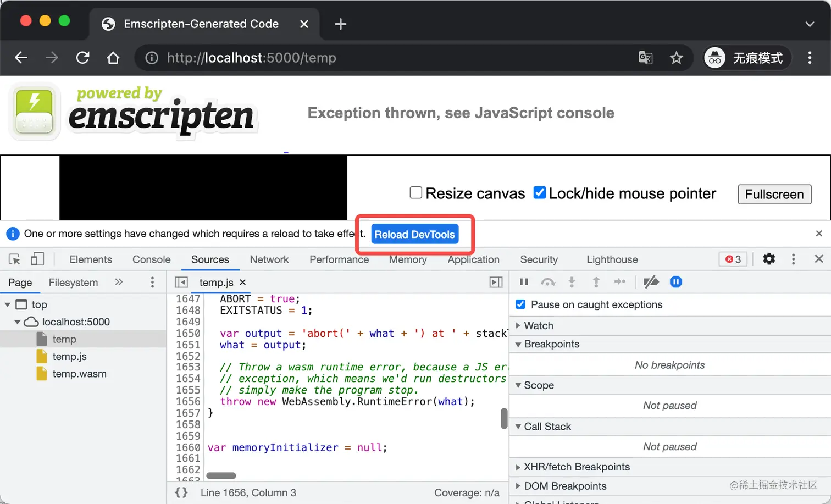Viewport: 831px width, 504px height.
Task: Open the navigator pane three-dot menu
Action: [x=152, y=282]
